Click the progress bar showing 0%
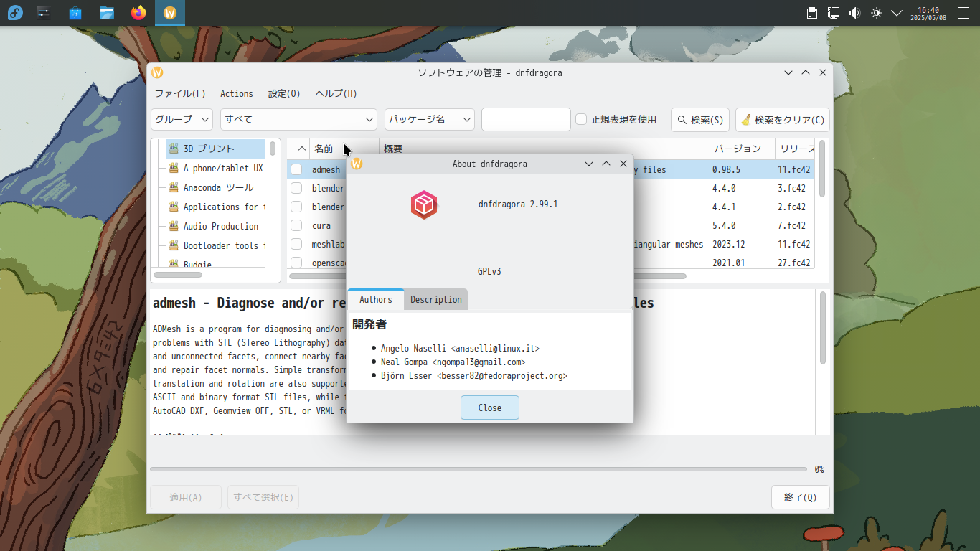980x551 pixels. [x=479, y=469]
